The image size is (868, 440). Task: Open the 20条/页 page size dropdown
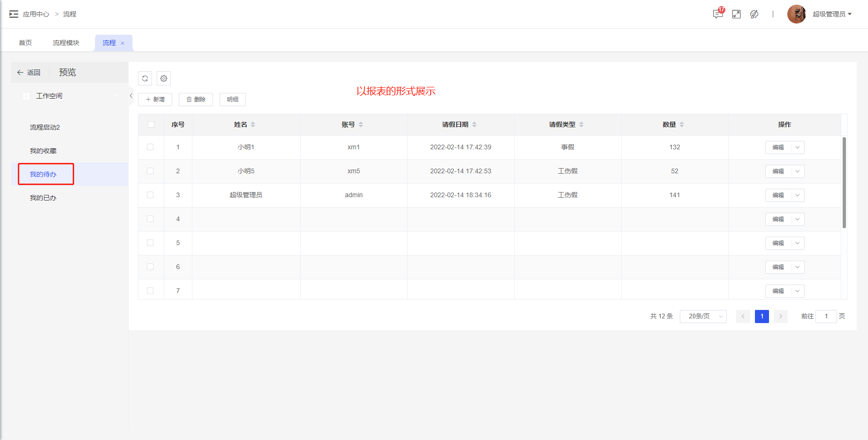point(703,316)
